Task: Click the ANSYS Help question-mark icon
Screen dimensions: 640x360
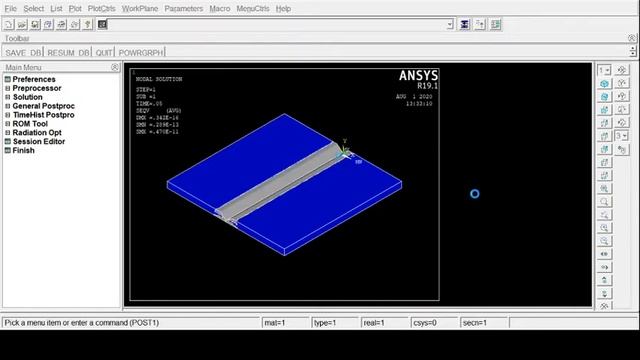Action: tap(87, 24)
